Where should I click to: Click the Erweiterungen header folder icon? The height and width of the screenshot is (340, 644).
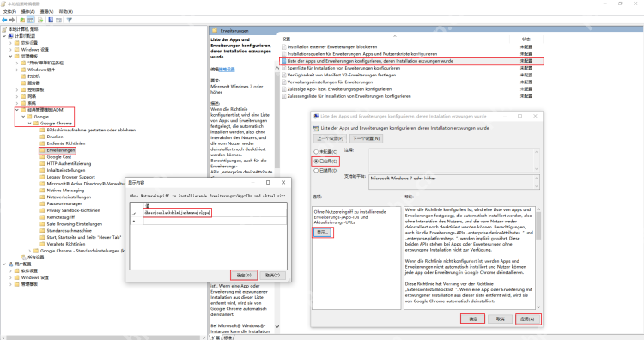pos(215,31)
